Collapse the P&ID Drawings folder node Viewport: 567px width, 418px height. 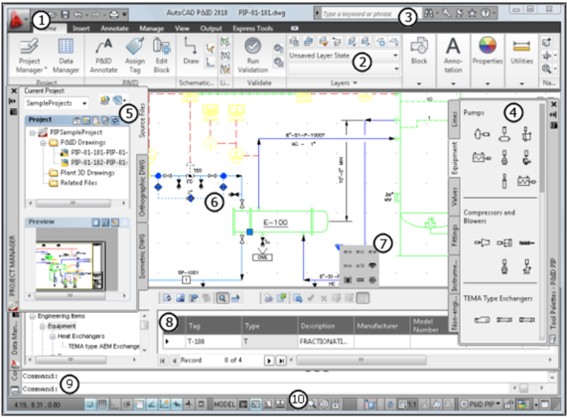(x=43, y=142)
